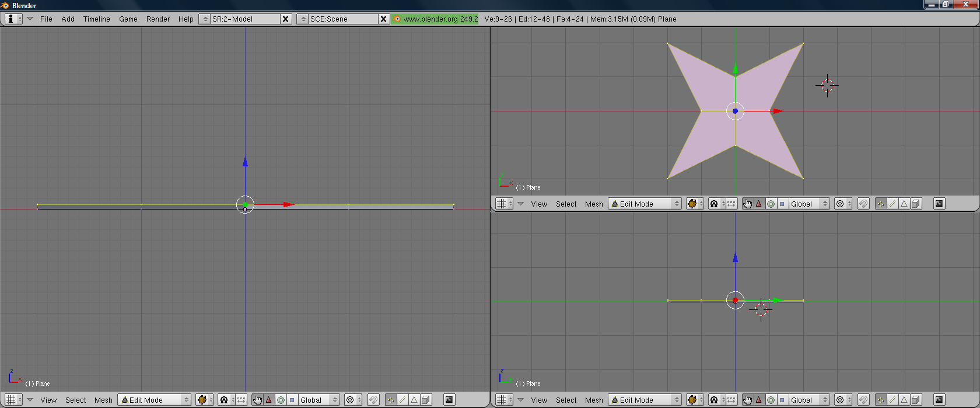The image size is (980, 408).
Task: Choose vertex select mode in left viewport
Action: (x=390, y=400)
